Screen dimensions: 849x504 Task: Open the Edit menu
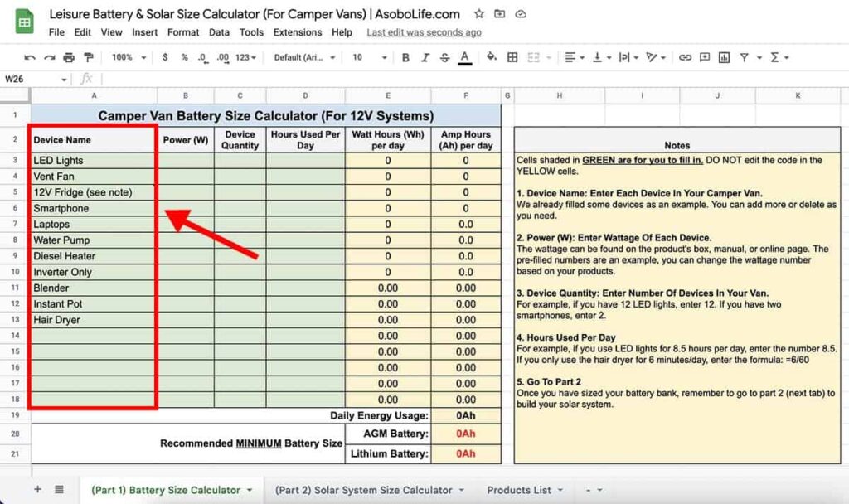click(82, 32)
